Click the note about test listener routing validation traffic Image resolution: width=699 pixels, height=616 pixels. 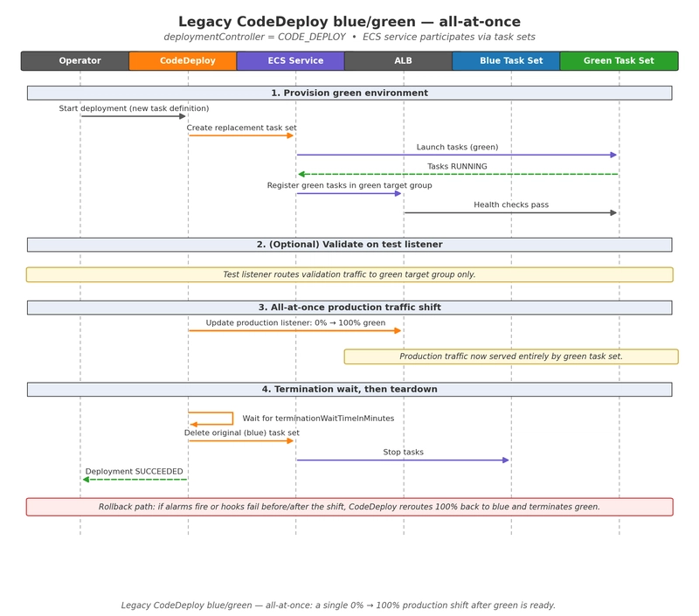(349, 274)
